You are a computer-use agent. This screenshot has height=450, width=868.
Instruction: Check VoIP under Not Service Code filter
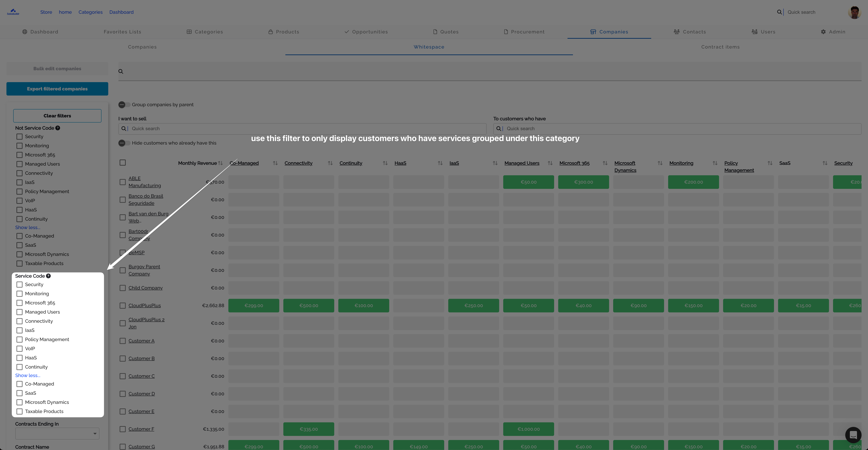coord(20,201)
